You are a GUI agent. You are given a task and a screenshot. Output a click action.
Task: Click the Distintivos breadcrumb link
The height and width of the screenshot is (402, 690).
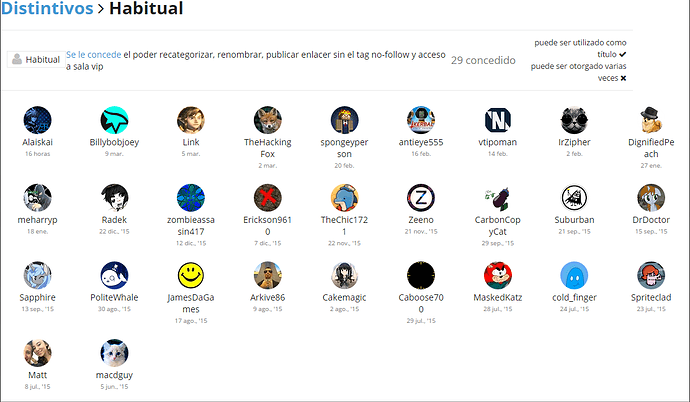48,9
